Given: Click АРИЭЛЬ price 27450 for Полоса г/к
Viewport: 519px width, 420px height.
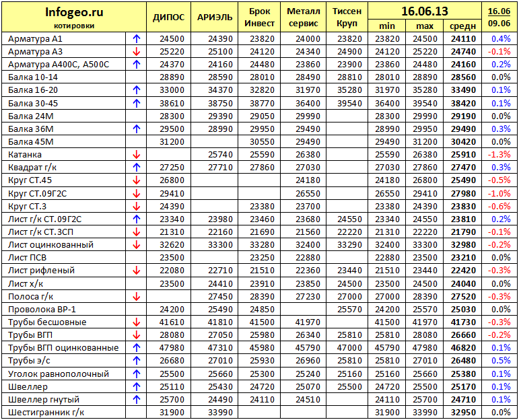Looking at the screenshot, I should [220, 297].
